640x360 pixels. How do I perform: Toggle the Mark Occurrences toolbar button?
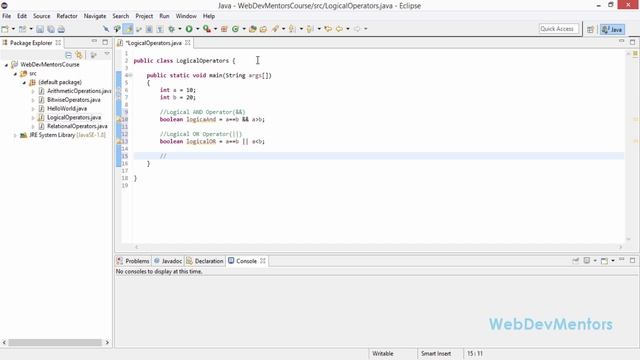coord(128,29)
